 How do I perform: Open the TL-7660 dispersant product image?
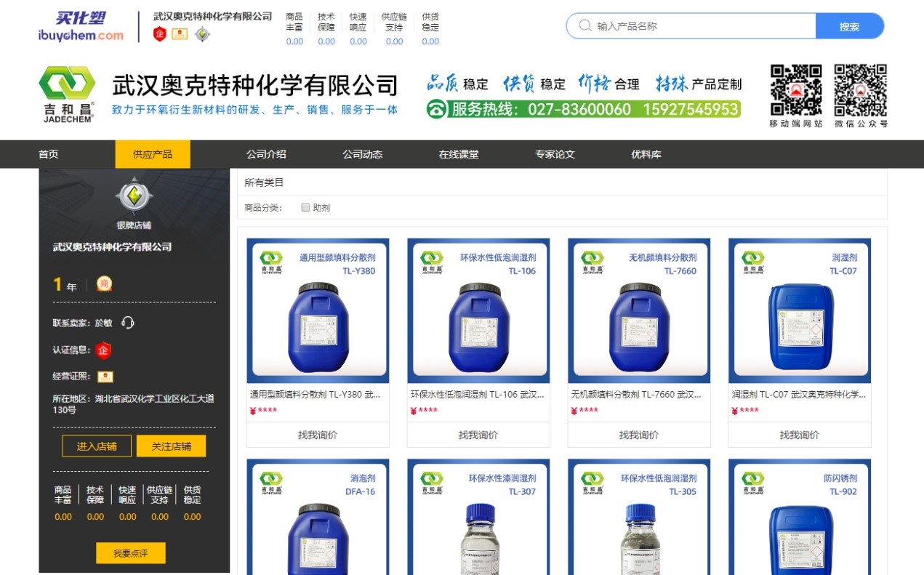639,310
